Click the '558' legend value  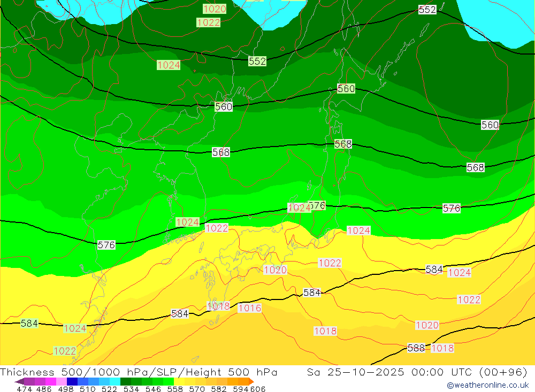point(175,389)
